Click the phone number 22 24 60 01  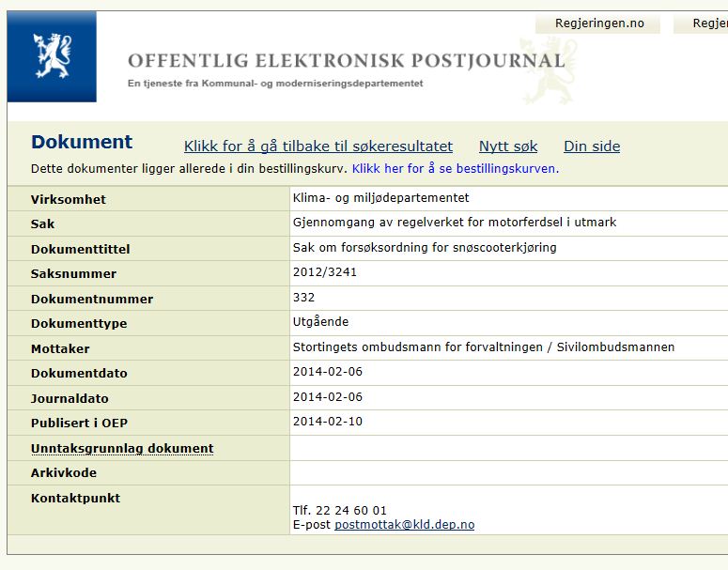point(340,511)
